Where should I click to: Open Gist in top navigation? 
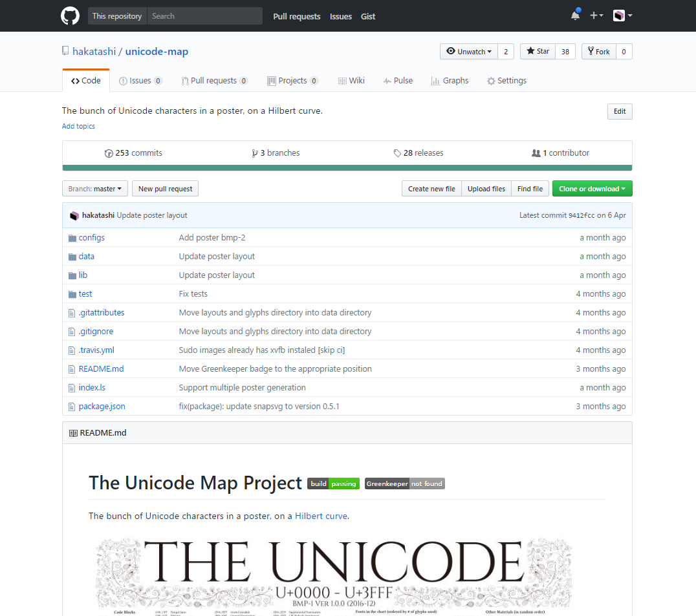pos(368,16)
